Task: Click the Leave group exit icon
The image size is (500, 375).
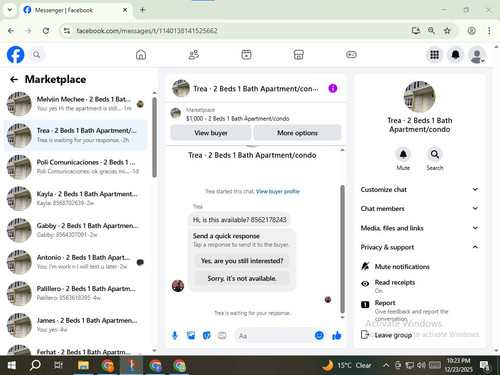Action: [365, 334]
